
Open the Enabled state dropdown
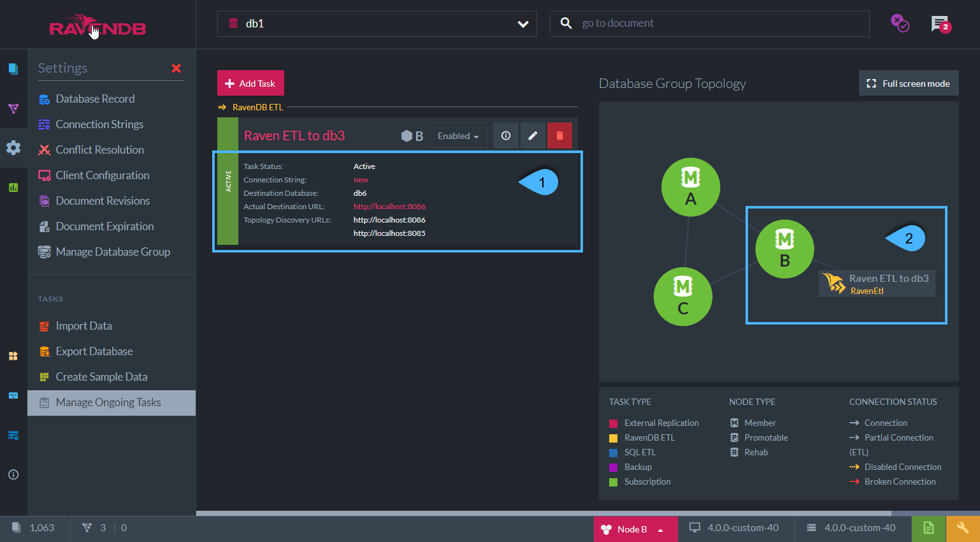pyautogui.click(x=458, y=136)
